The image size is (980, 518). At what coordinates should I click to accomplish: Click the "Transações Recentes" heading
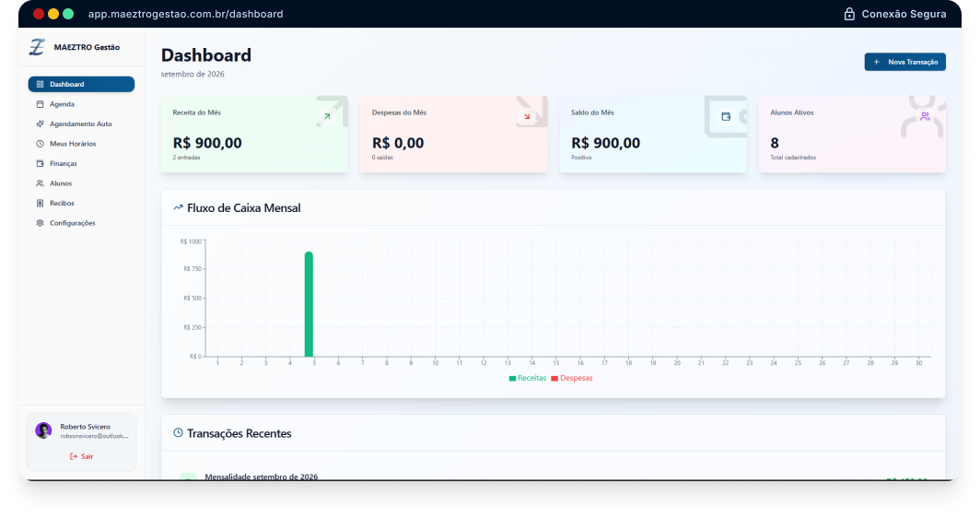coord(239,433)
